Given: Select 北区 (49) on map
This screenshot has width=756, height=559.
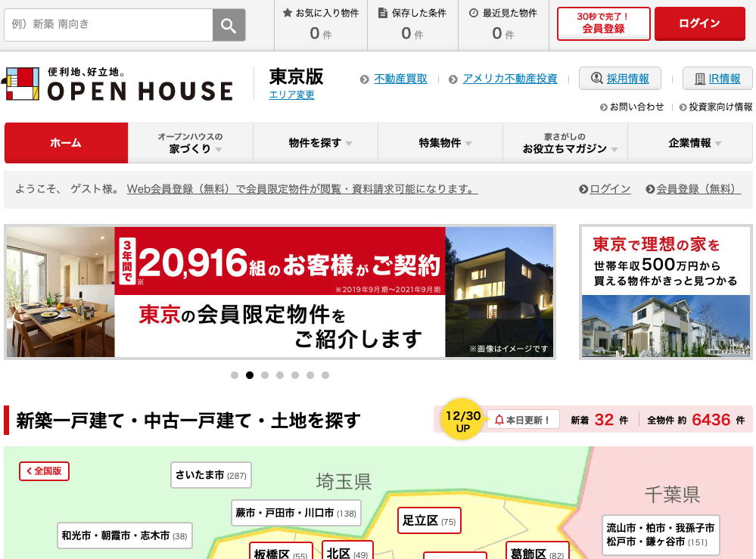Looking at the screenshot, I should pos(347,551).
